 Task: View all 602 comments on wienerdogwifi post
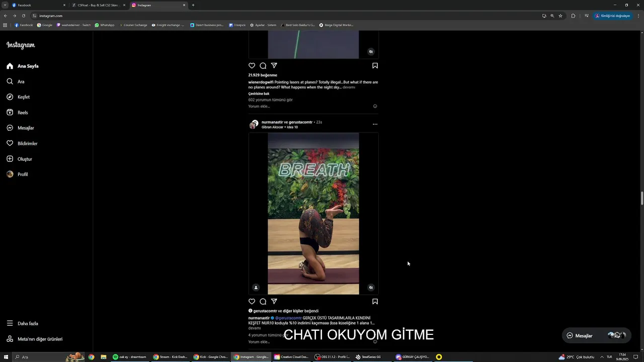tap(270, 100)
